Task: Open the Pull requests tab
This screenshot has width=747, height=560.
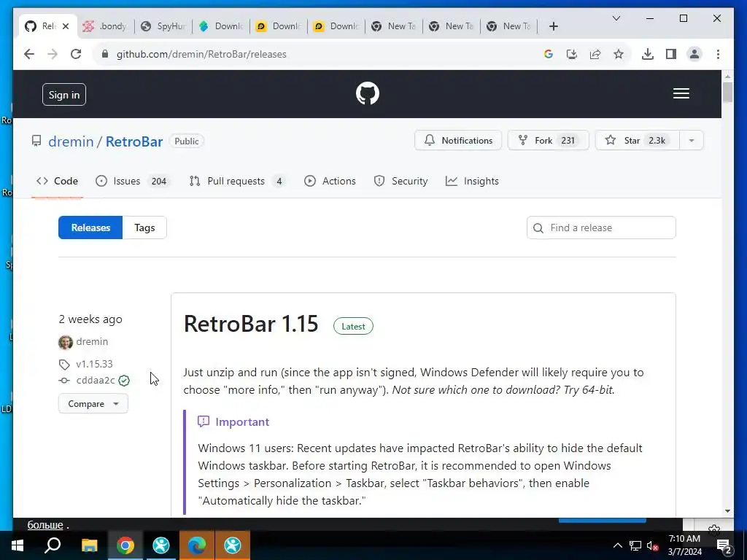Action: [238, 181]
